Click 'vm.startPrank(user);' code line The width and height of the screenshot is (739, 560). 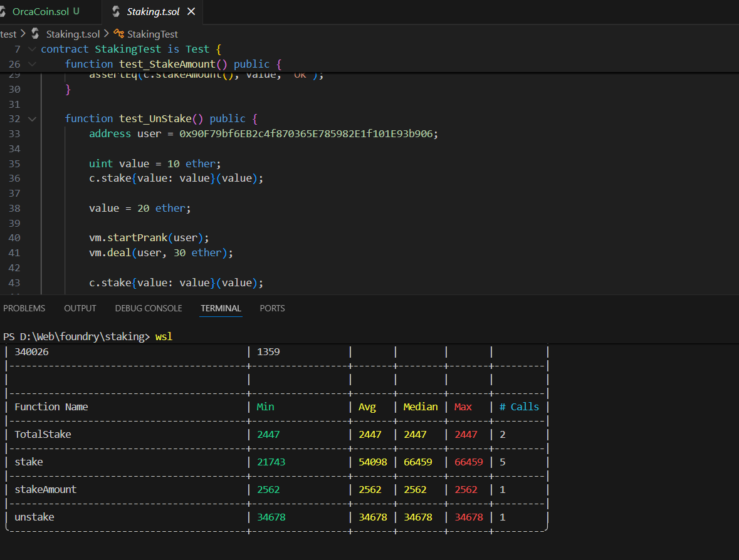tap(149, 238)
